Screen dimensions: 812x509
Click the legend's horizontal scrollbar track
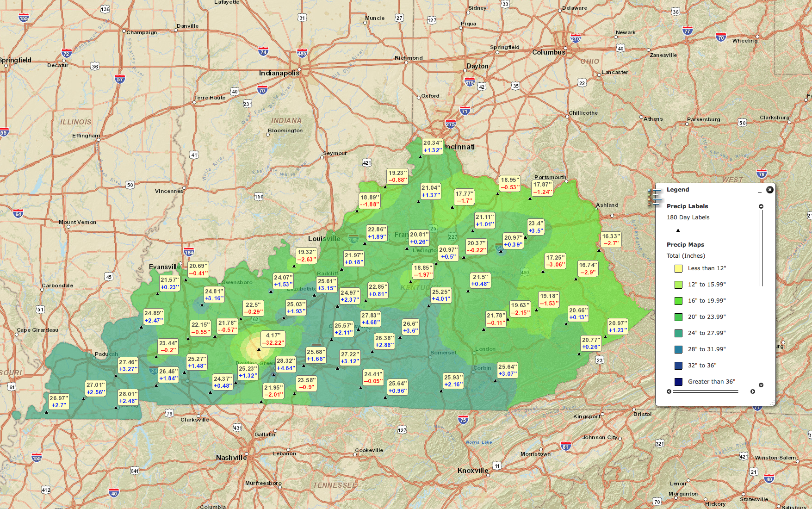[x=706, y=391]
